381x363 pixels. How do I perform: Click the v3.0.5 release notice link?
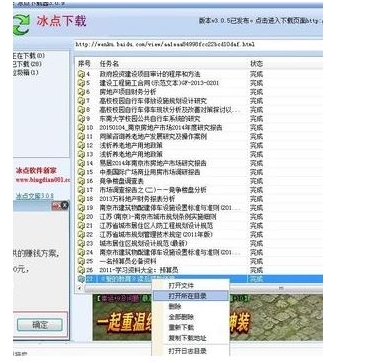[261, 21]
